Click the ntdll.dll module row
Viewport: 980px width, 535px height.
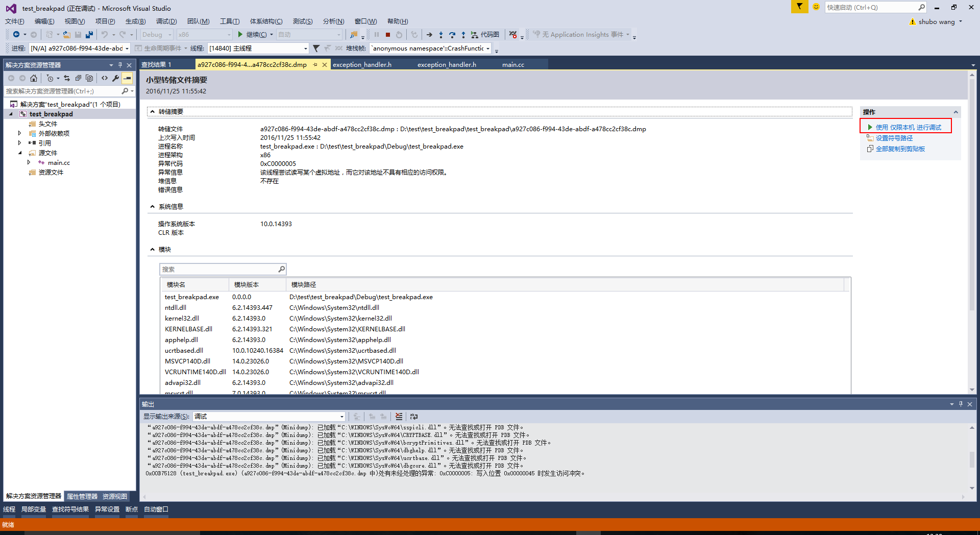point(505,308)
